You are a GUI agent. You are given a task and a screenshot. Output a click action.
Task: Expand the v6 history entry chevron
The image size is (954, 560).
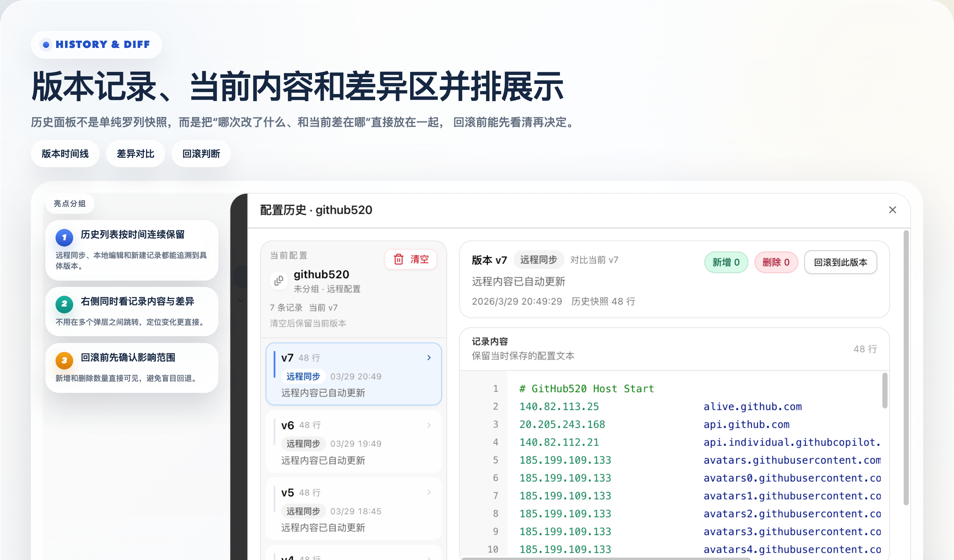[x=429, y=425]
